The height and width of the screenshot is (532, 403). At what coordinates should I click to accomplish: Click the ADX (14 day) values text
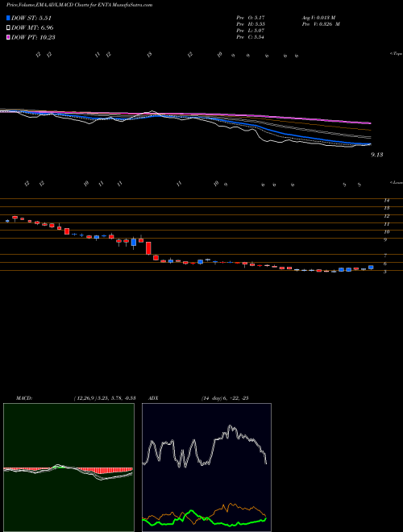224,398
